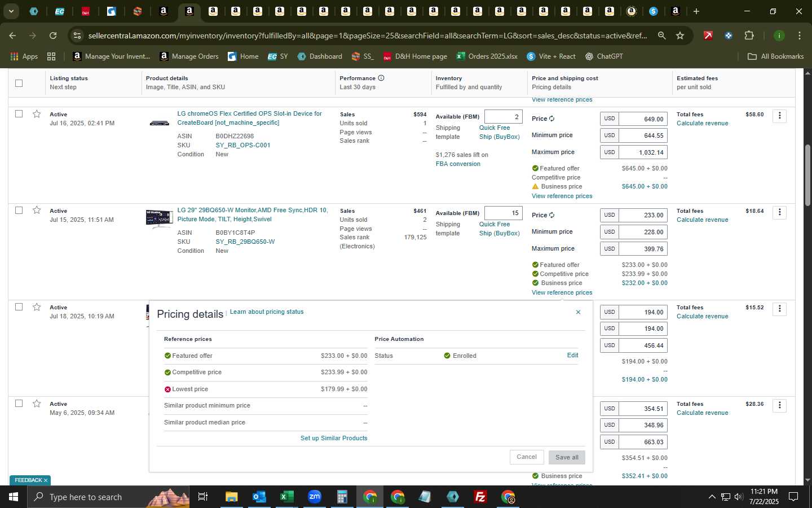Star the May 6, 2025 listing
Screen dimensions: 812x508
point(37,404)
